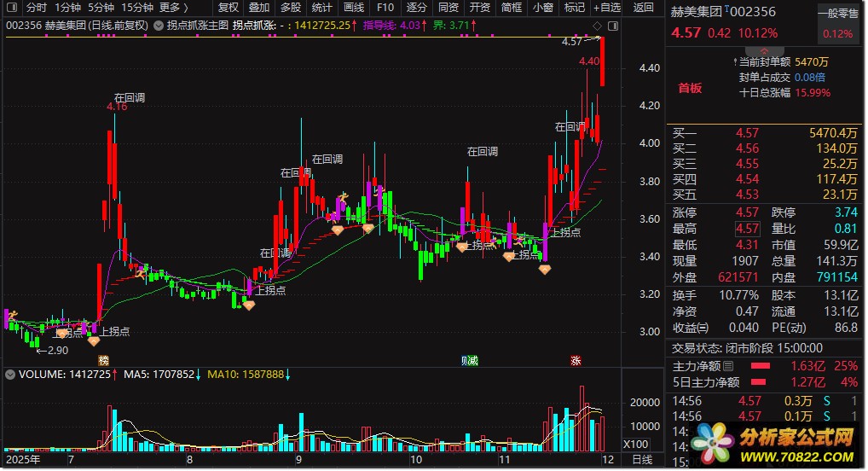Screen dimensions: 868x471
Task: Click 标记 mark button
Action: (575, 7)
